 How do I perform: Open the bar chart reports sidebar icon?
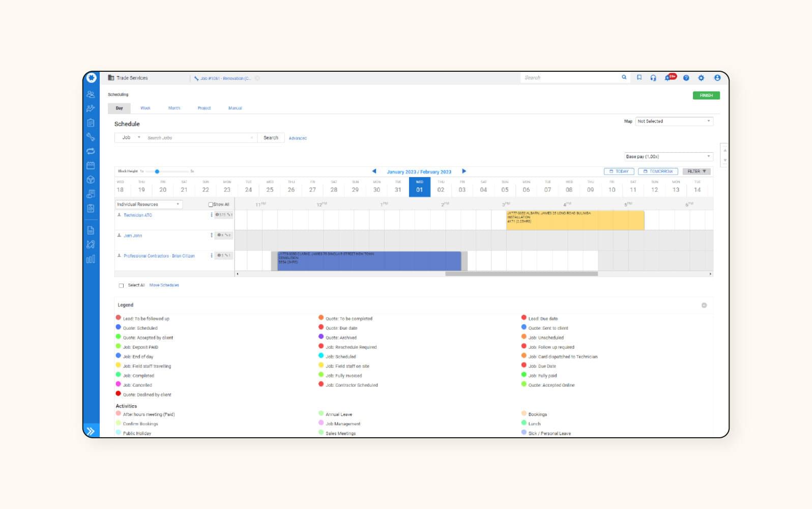tap(91, 259)
